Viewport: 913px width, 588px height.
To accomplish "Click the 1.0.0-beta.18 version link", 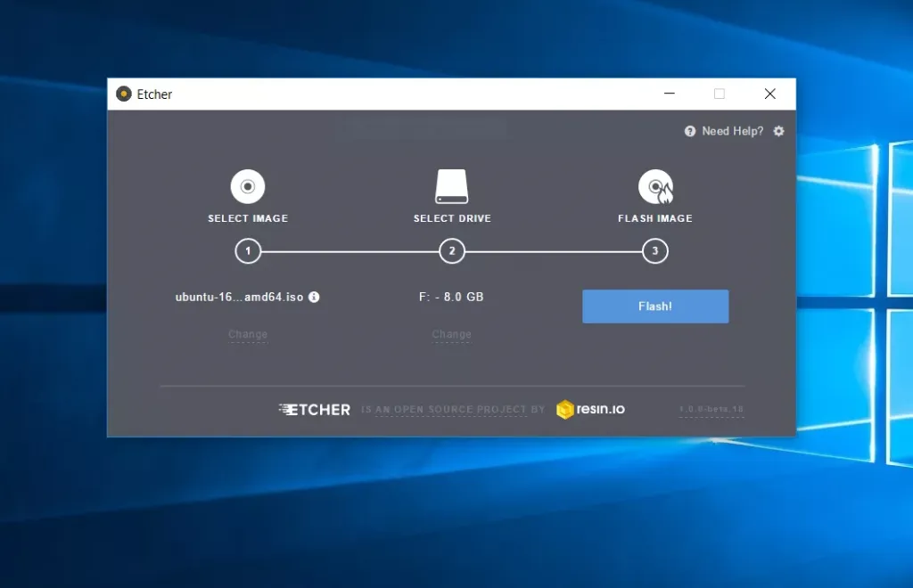I will click(x=711, y=410).
